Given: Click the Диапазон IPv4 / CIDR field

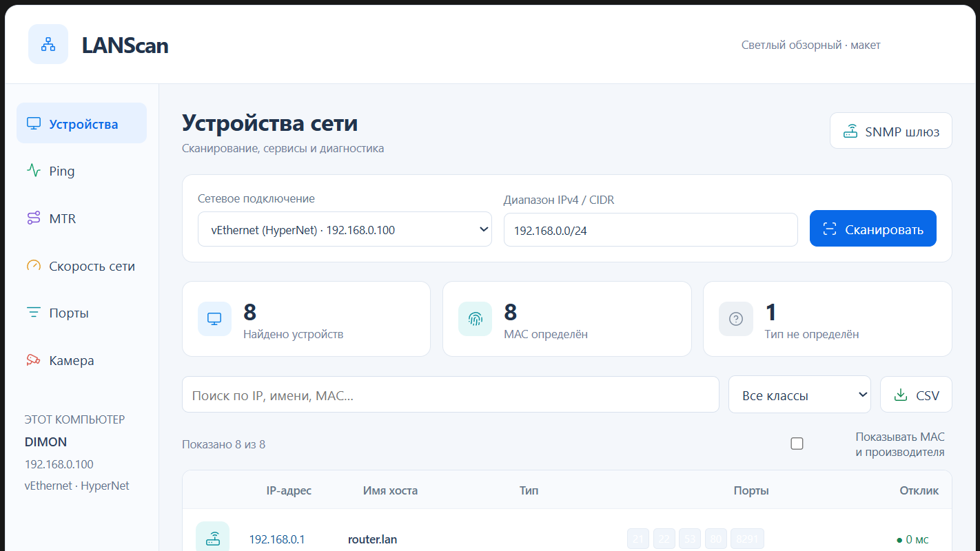Looking at the screenshot, I should (651, 229).
